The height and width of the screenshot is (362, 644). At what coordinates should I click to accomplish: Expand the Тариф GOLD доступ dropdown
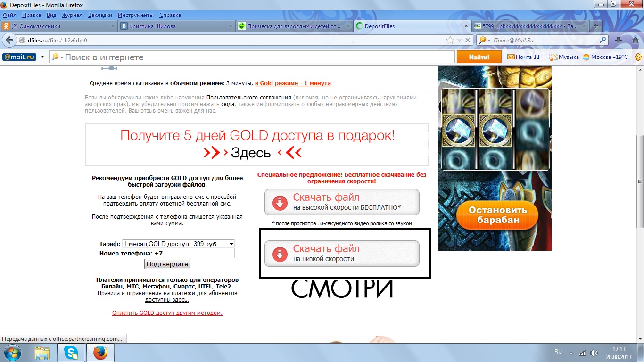[x=178, y=244]
